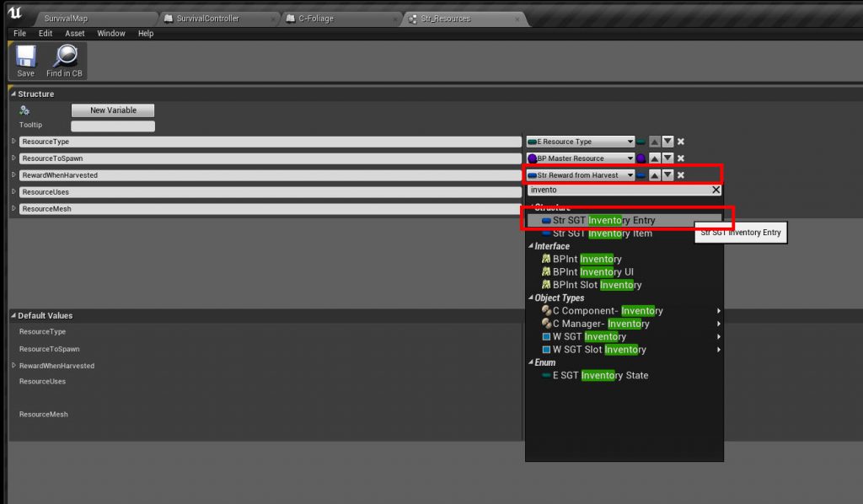Delete the RewardWhenHarvested variable
The width and height of the screenshot is (863, 504).
point(681,175)
